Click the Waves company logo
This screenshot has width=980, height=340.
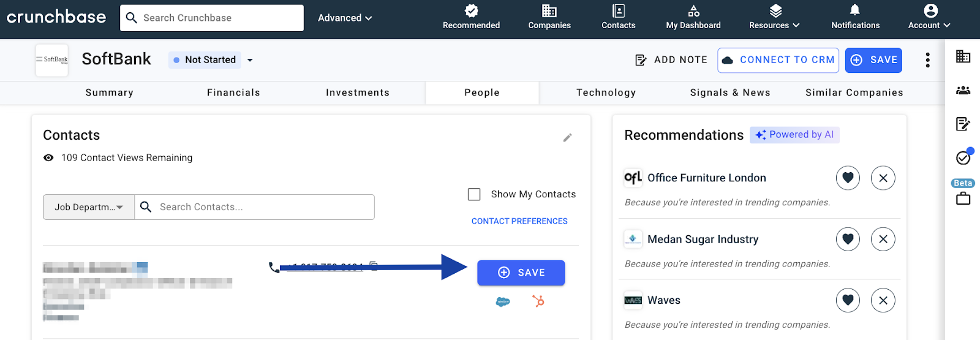point(633,300)
